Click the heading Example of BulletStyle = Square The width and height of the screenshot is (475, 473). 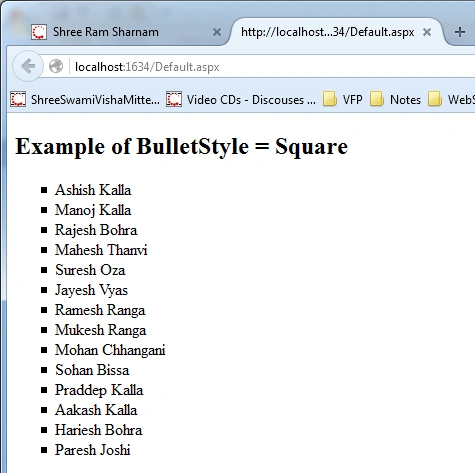point(182,146)
